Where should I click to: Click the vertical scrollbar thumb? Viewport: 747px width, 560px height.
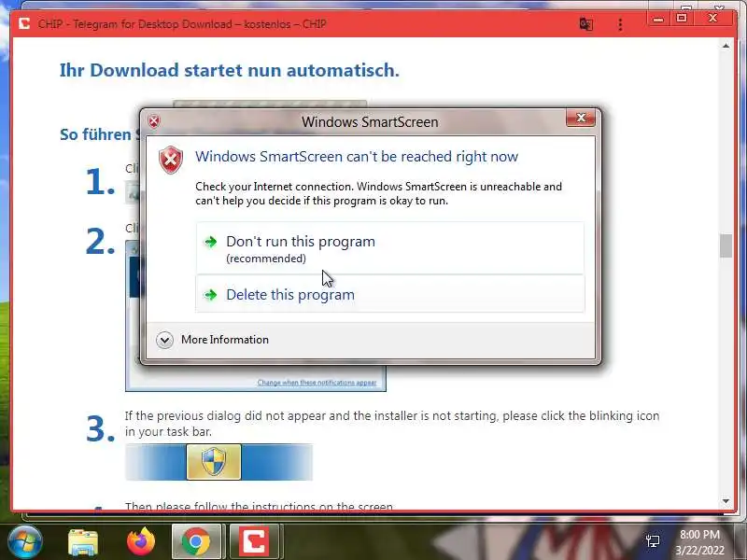[726, 245]
